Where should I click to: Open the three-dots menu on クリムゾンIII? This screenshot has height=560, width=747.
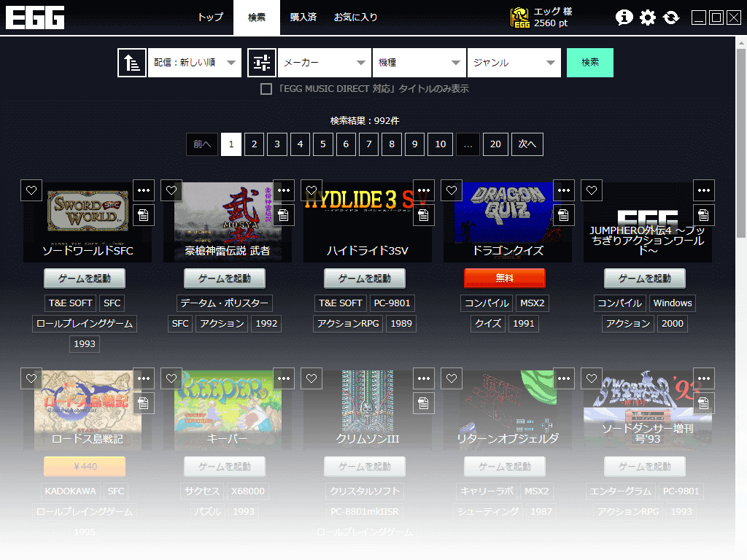pos(424,378)
